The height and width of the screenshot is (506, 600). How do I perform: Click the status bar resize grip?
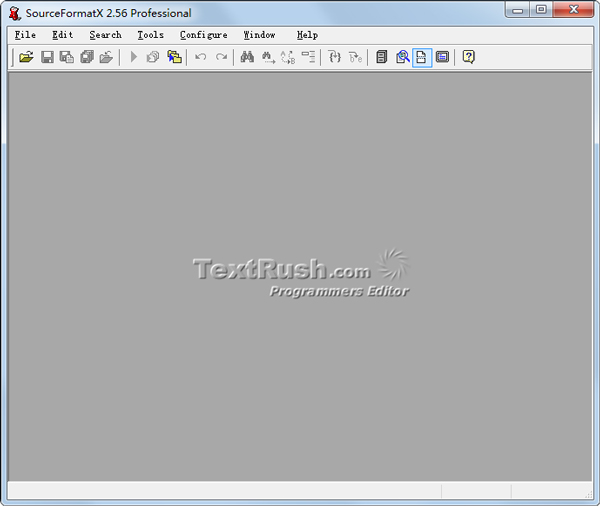click(588, 494)
